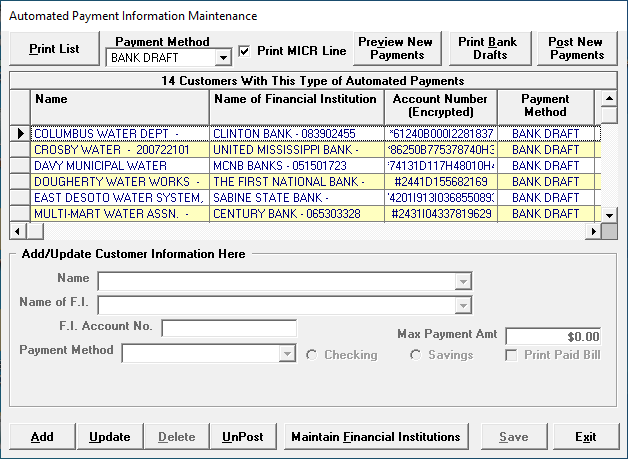Image resolution: width=628 pixels, height=459 pixels.
Task: Click the grid's horizontal scroll left arrow
Action: pos(17,231)
